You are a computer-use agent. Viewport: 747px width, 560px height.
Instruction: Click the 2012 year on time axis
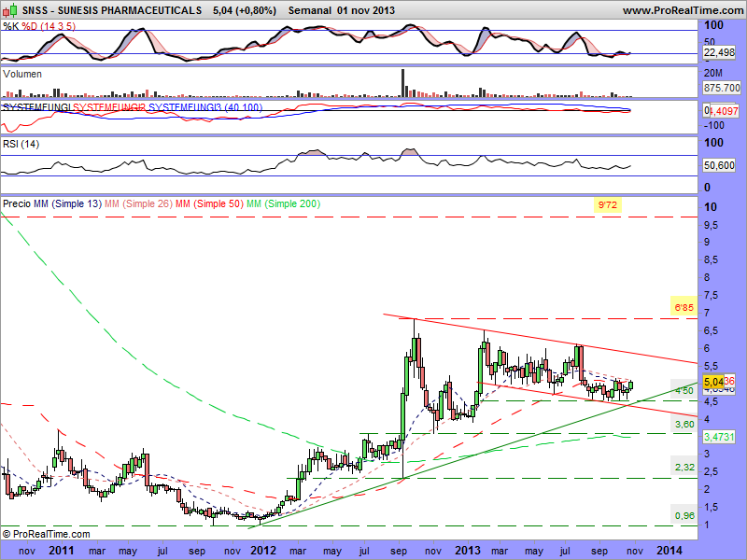263,551
